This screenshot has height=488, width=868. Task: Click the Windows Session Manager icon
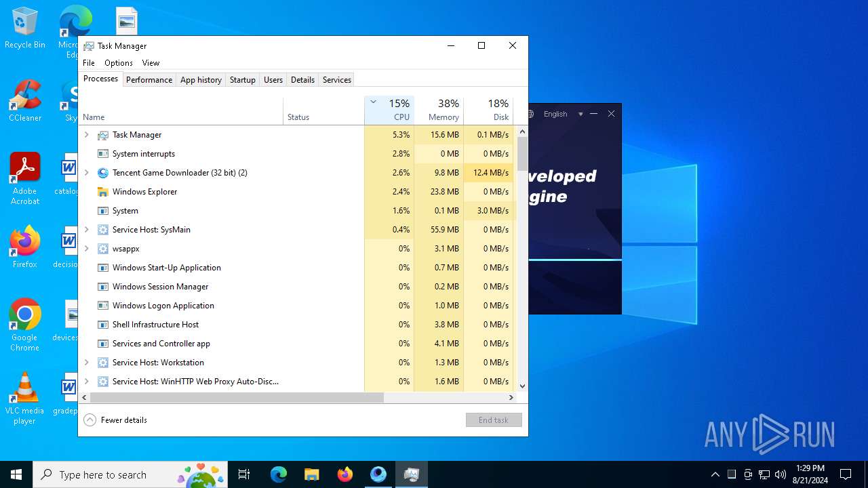coord(103,287)
